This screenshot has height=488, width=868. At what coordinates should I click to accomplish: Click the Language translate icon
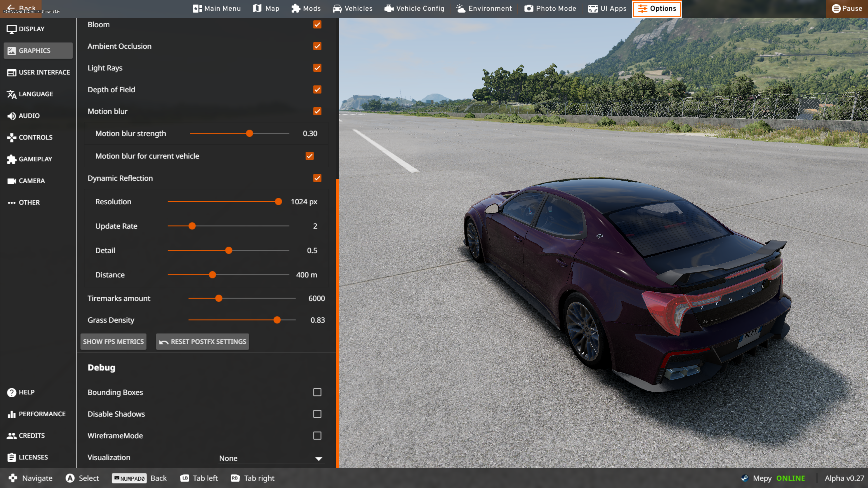12,94
